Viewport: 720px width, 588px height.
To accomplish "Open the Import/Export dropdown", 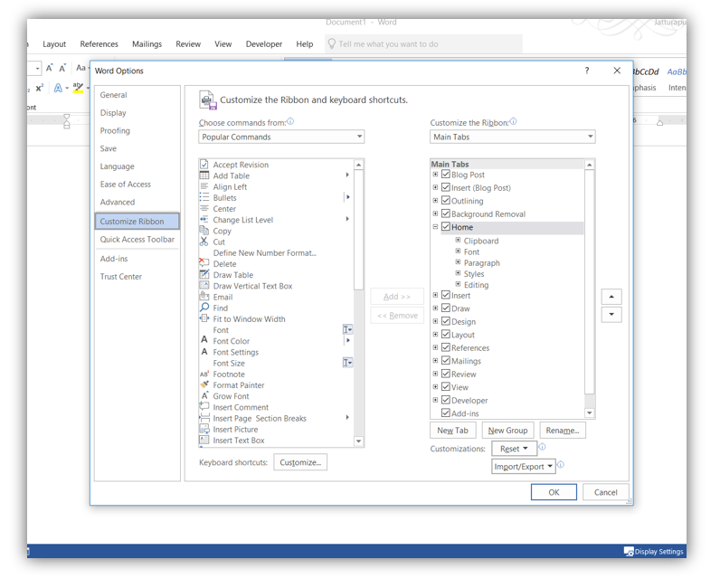I will point(524,467).
